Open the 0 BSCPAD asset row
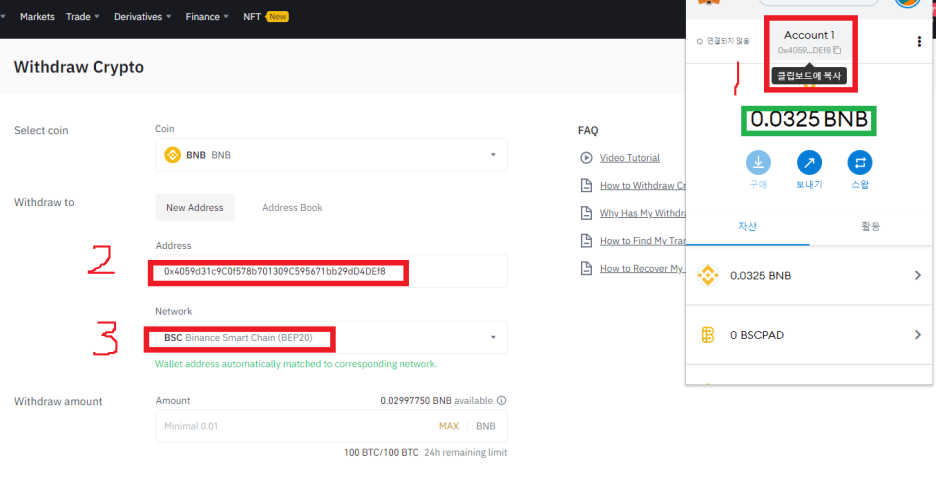The width and height of the screenshot is (936, 493). tap(809, 335)
